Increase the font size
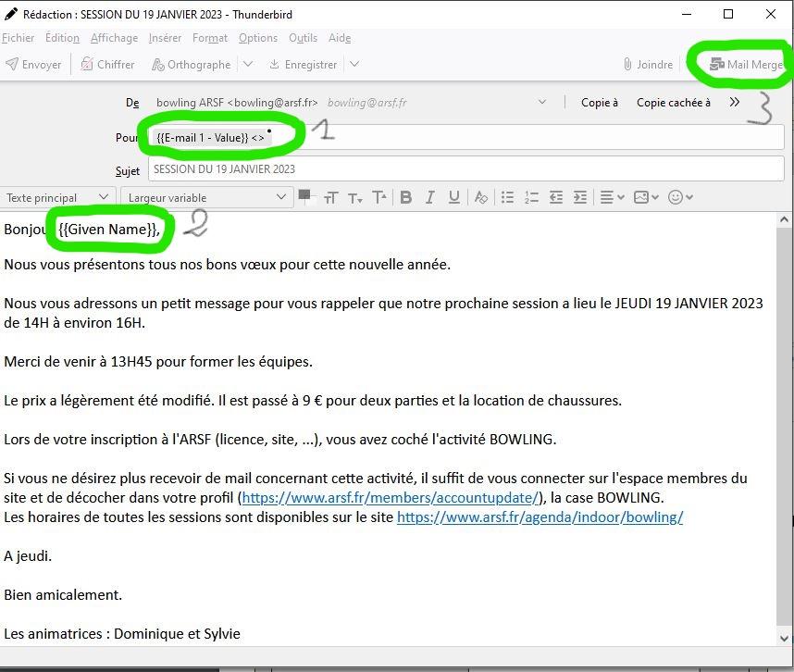794x672 pixels. pos(379,197)
